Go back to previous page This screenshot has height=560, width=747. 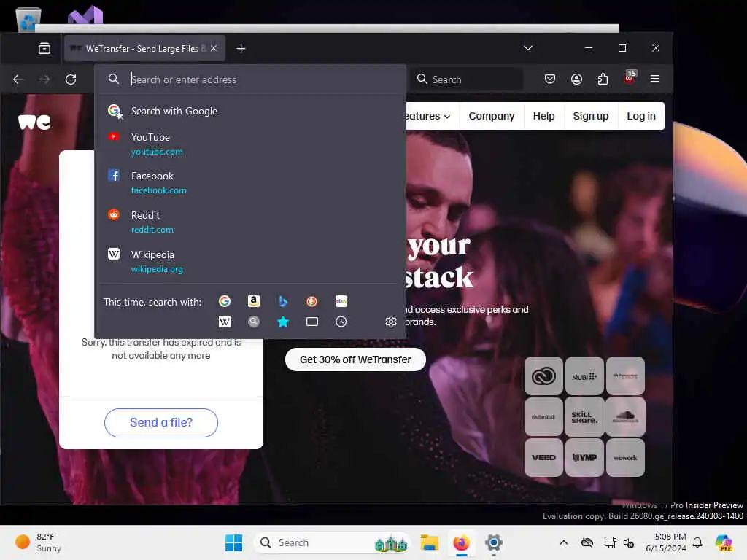pyautogui.click(x=18, y=79)
